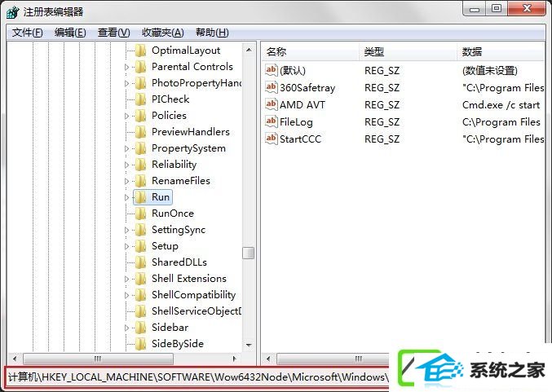552x392 pixels.
Task: Open the 收藏夹(A) favorites menu
Action: click(x=162, y=33)
